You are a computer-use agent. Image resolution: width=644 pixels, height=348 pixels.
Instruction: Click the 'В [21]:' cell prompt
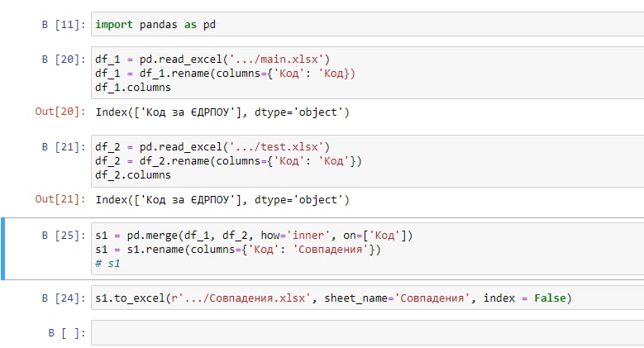[x=64, y=147]
